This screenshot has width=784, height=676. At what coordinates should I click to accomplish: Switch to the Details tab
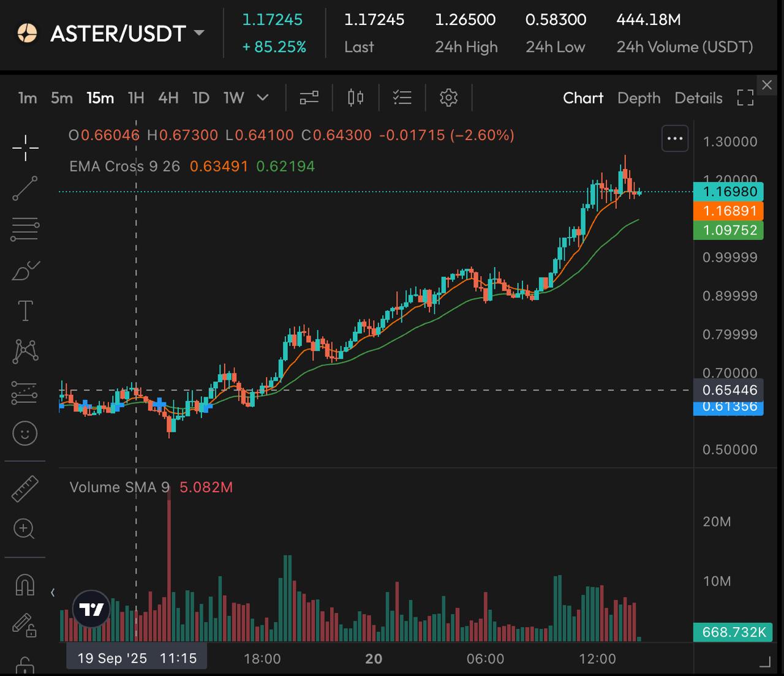(698, 98)
